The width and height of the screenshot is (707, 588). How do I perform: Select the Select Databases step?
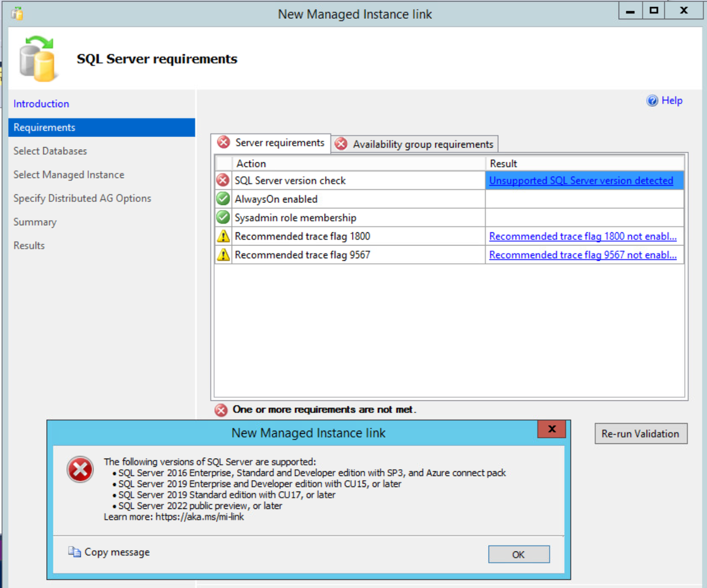point(50,151)
